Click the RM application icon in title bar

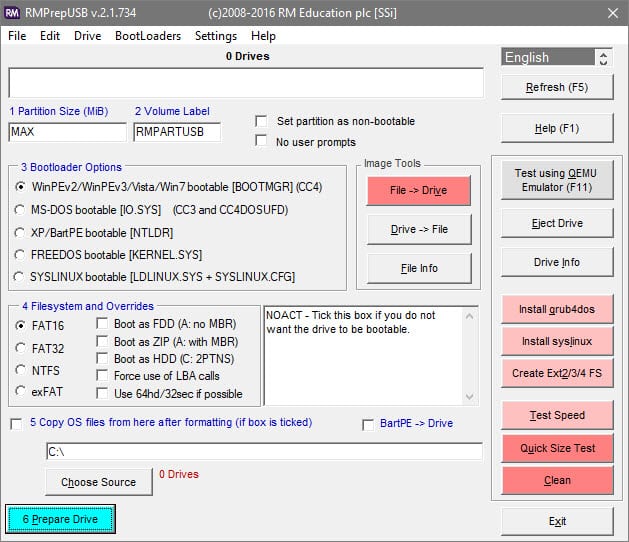(x=12, y=13)
